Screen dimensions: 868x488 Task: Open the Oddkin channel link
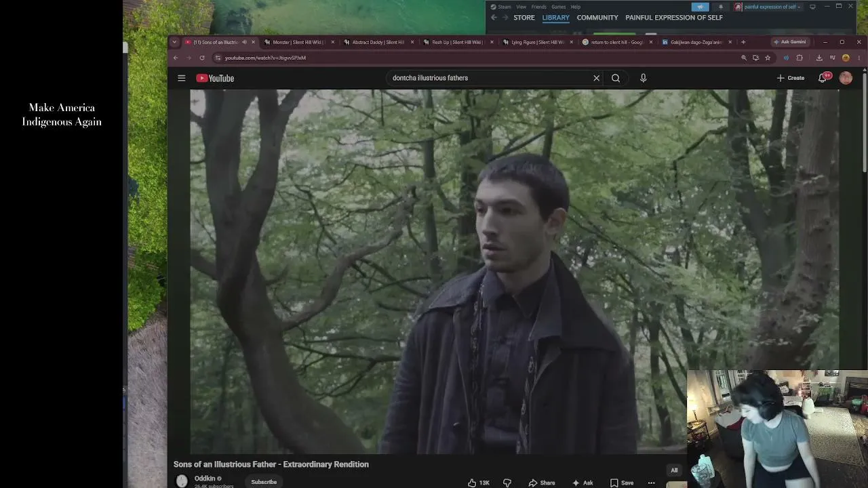pos(205,479)
